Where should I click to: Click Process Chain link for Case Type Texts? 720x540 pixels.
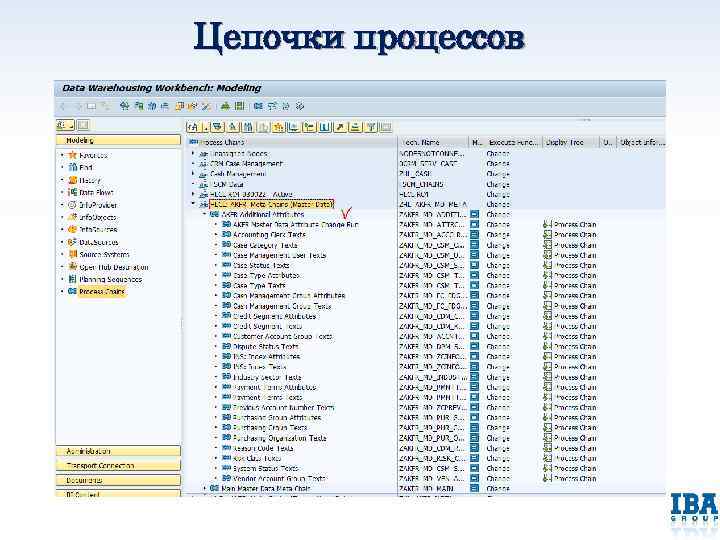(575, 286)
